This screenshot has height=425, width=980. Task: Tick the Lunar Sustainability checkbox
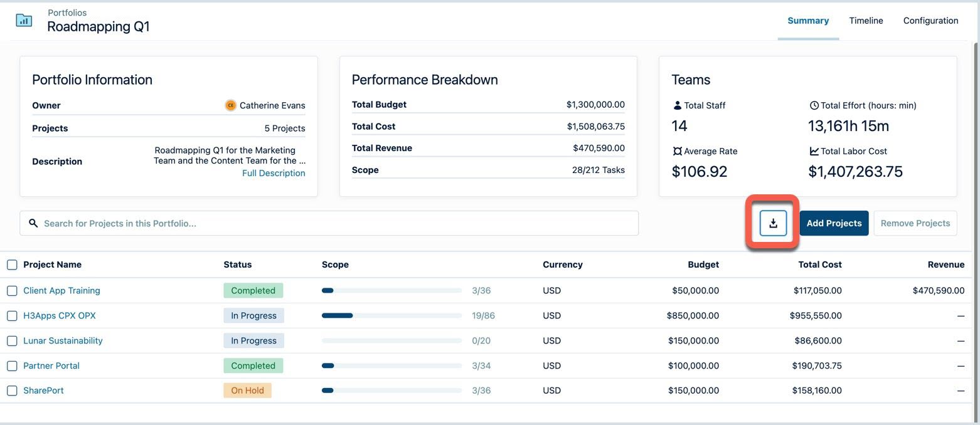pos(12,340)
